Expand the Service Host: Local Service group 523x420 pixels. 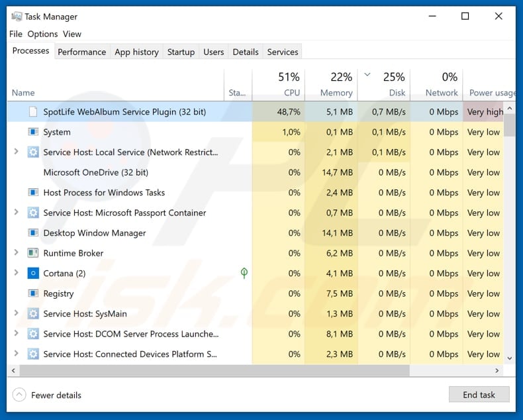(x=17, y=152)
